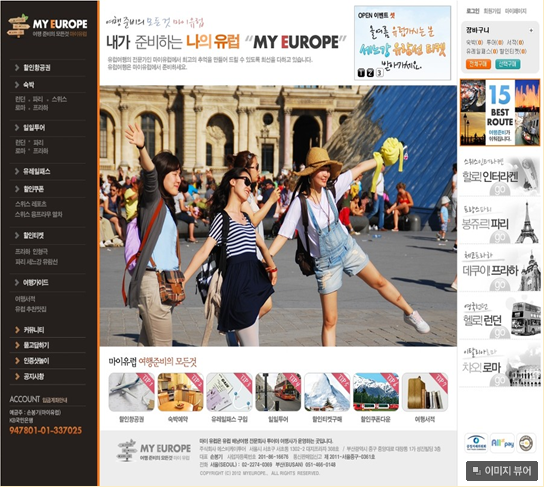Open the 봉쥬르! 파리 Eiffel banner
Viewport: 544px width, 487px height.
click(x=500, y=222)
